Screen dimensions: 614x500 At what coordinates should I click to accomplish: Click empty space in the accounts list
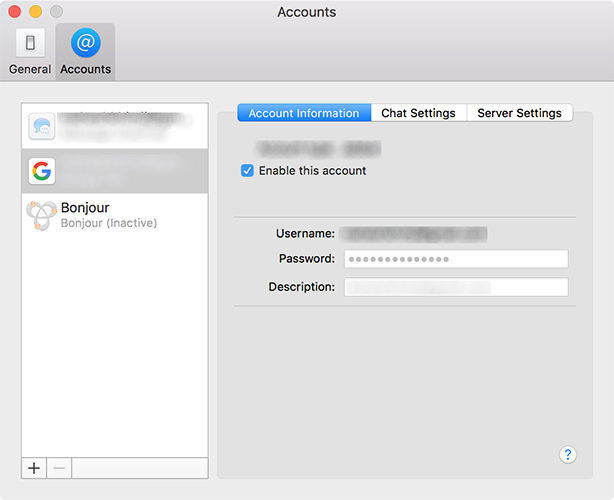pos(114,350)
